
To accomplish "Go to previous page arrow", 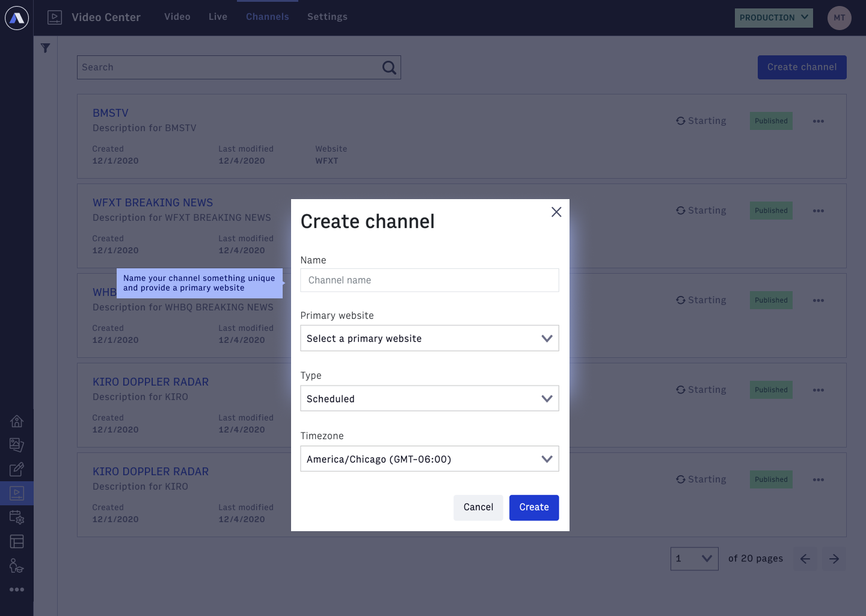I will (x=805, y=559).
